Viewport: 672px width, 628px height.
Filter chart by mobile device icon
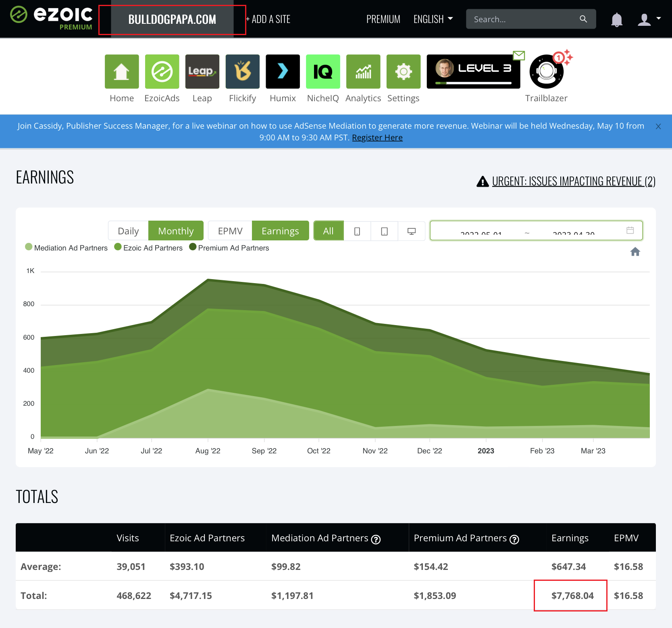pyautogui.click(x=357, y=231)
